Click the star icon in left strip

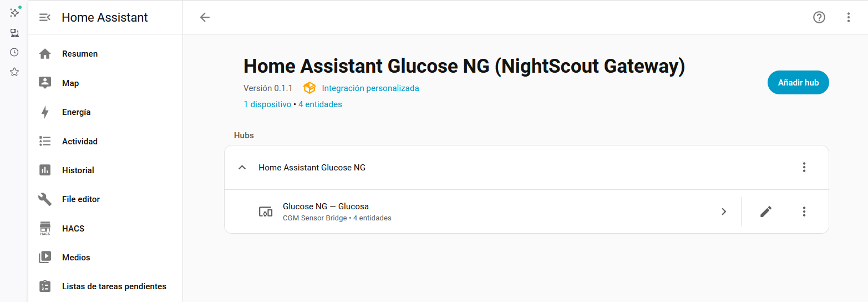tap(14, 72)
